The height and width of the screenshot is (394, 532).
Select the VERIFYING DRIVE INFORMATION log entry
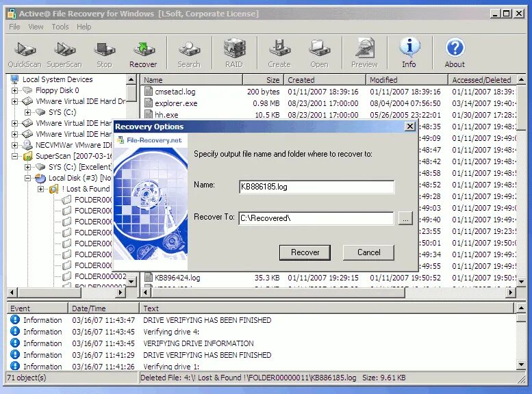199,343
